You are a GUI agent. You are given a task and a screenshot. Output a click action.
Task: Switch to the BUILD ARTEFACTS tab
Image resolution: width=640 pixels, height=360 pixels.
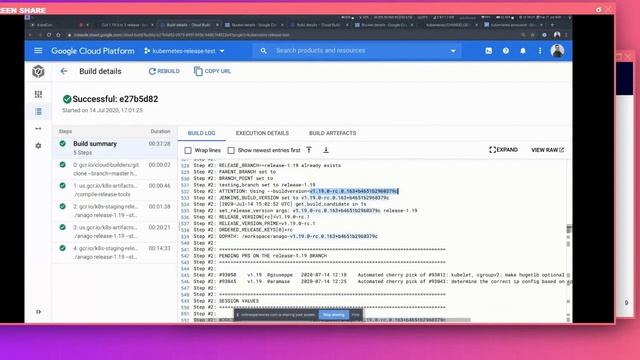(x=332, y=133)
